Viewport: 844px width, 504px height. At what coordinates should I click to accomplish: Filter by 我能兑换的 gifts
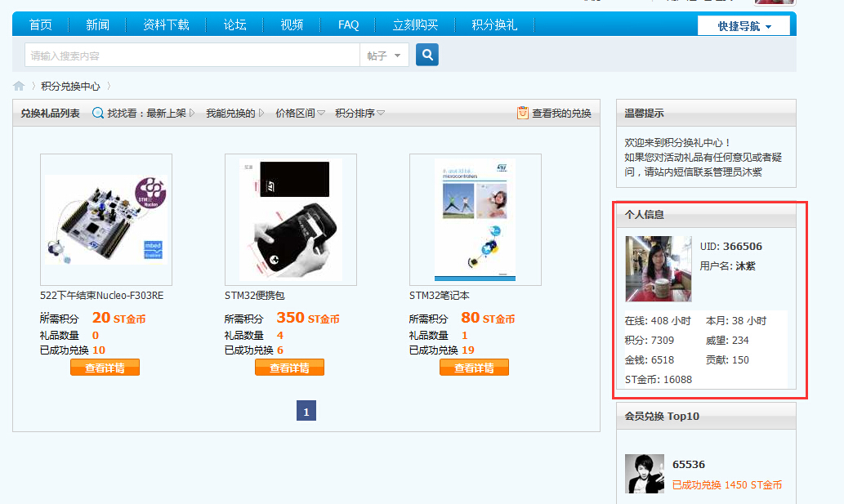click(234, 113)
